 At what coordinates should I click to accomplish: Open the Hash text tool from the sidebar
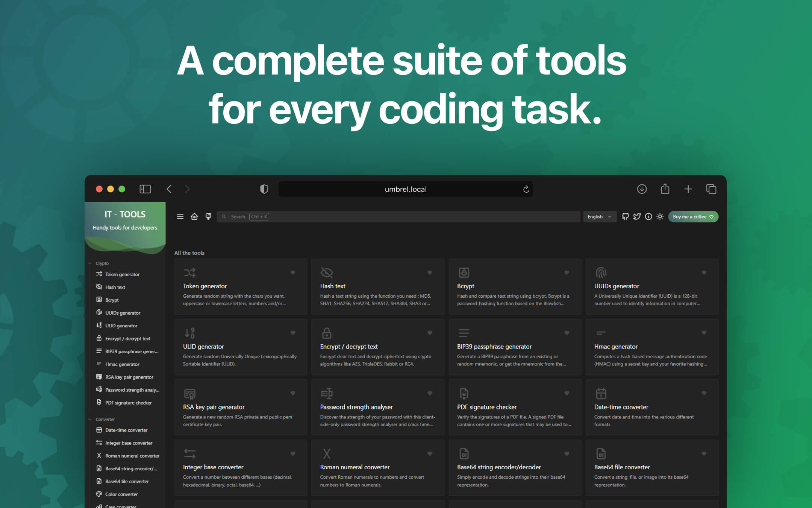point(115,287)
